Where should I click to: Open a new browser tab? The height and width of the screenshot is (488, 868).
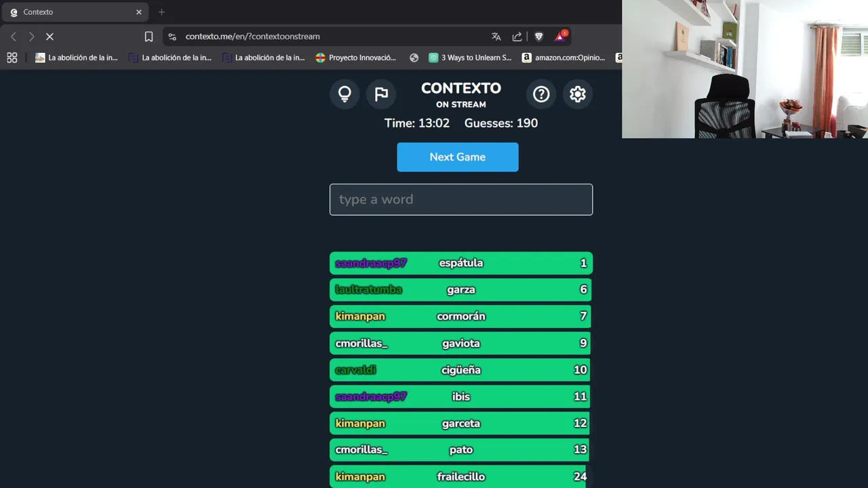[161, 12]
